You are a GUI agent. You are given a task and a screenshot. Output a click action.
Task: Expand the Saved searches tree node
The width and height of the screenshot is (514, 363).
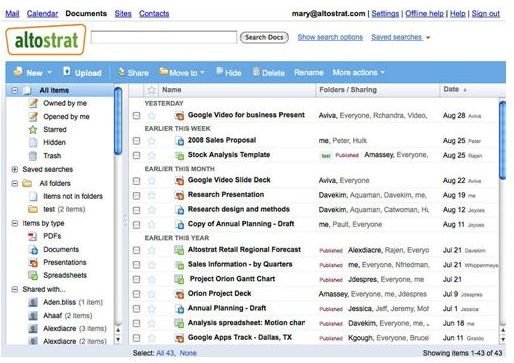click(15, 169)
